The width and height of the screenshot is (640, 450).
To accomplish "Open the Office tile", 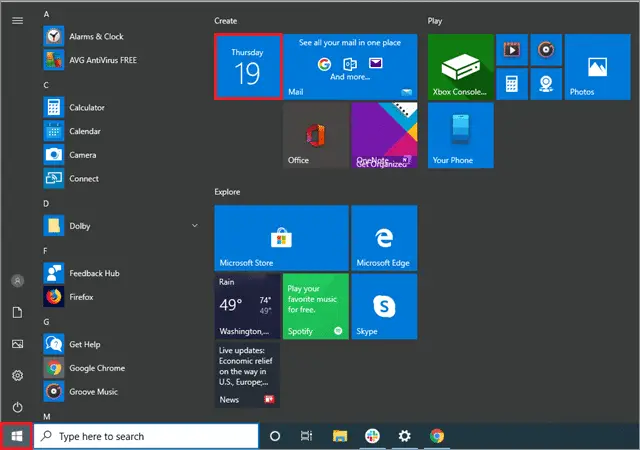I will (x=316, y=135).
